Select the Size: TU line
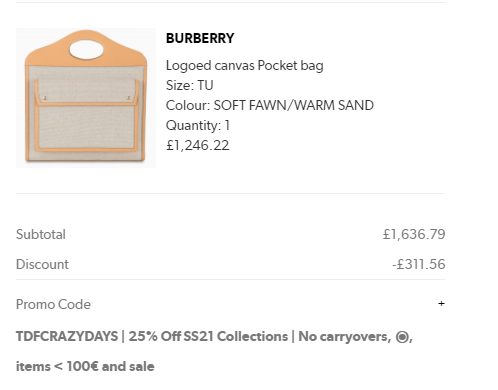 189,85
